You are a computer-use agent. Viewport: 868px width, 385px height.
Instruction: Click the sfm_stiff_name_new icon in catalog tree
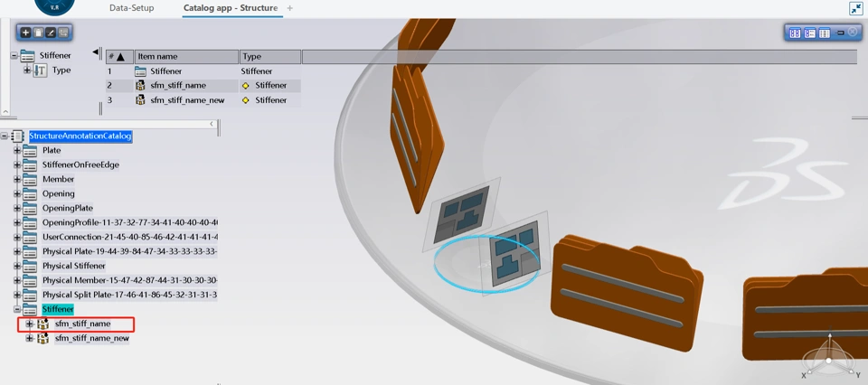(43, 338)
